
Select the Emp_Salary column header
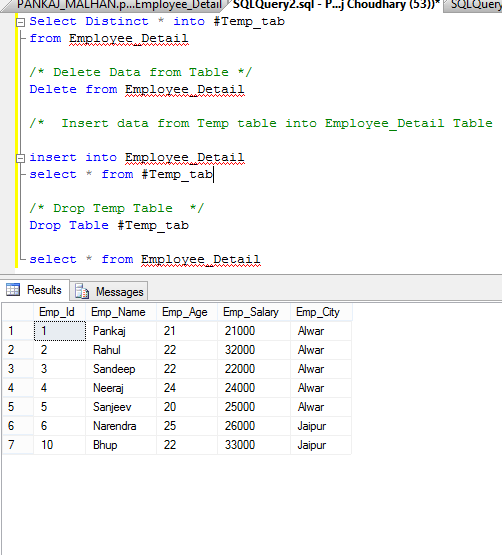point(254,312)
